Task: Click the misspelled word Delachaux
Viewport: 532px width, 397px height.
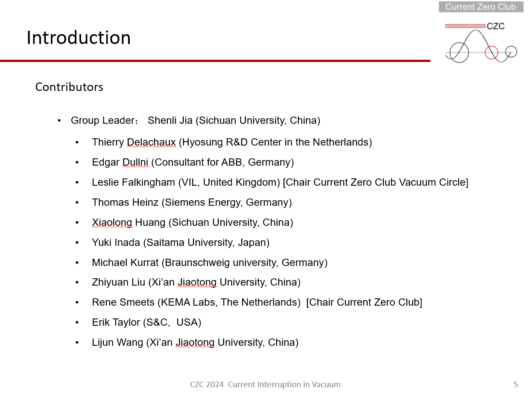Action: coord(151,142)
